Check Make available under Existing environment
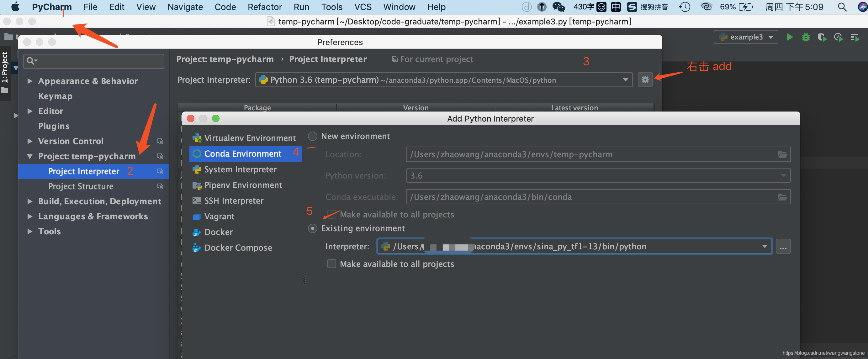 331,264
